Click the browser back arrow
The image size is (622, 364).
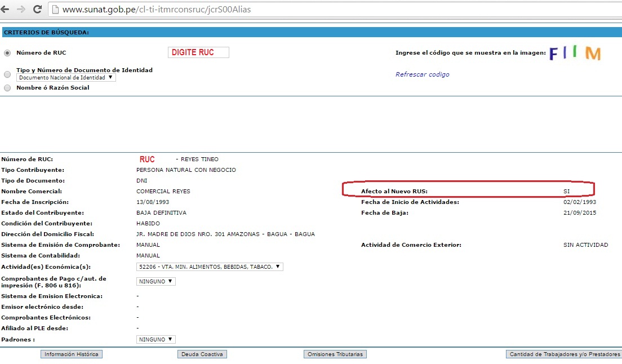(x=7, y=9)
